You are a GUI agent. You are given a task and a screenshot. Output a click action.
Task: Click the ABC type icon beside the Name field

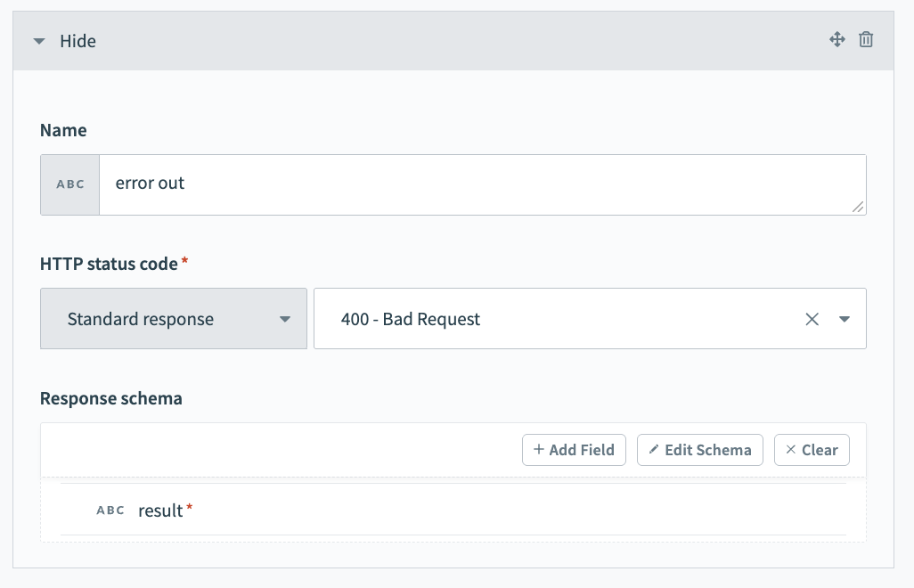point(69,184)
